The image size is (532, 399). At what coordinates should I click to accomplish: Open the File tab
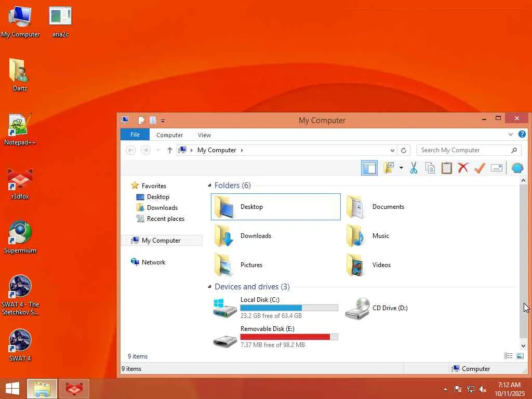tap(135, 135)
